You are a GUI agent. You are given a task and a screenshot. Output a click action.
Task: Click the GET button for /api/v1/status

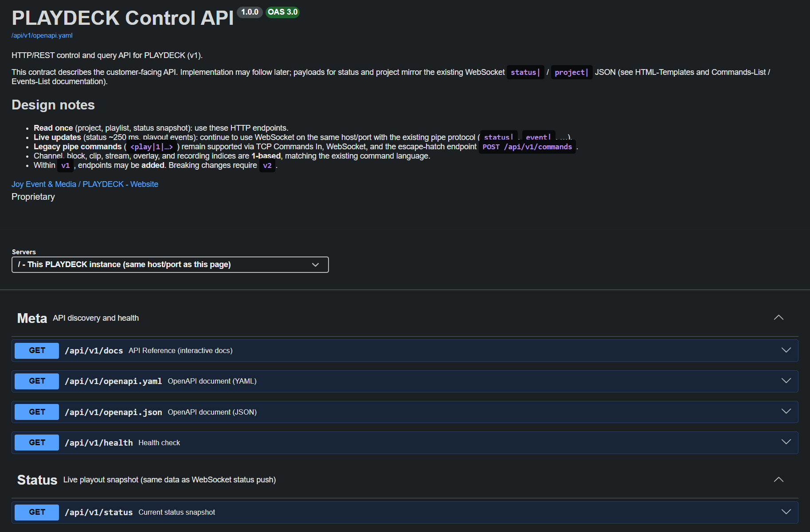(37, 512)
